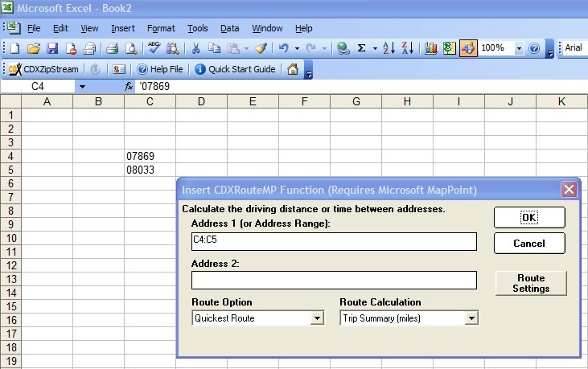
Task: Paste from the clipboard
Action: click(x=233, y=48)
